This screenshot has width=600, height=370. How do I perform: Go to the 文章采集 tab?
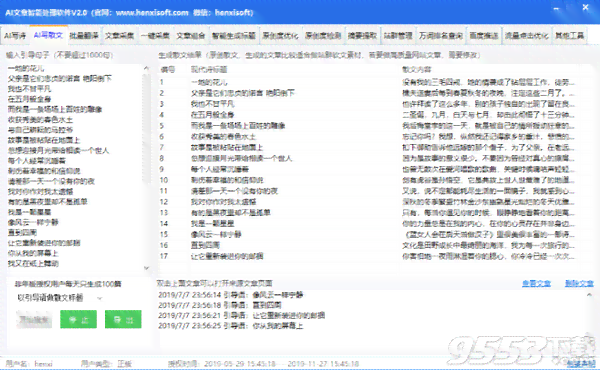click(x=119, y=36)
